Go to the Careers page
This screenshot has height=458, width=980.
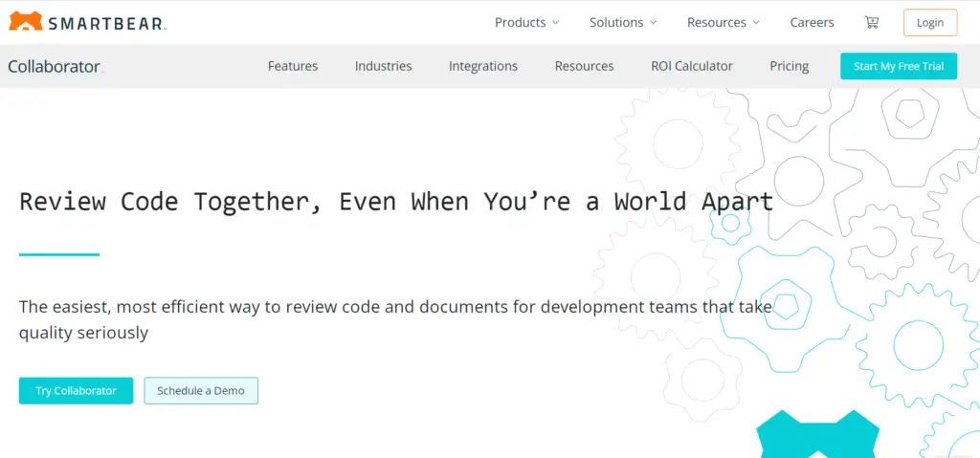click(x=812, y=22)
